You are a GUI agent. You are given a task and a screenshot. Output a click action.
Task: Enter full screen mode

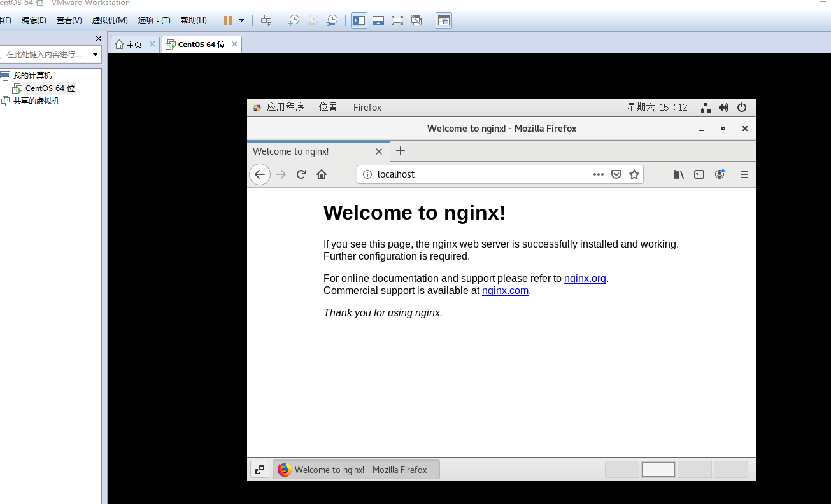tap(397, 20)
